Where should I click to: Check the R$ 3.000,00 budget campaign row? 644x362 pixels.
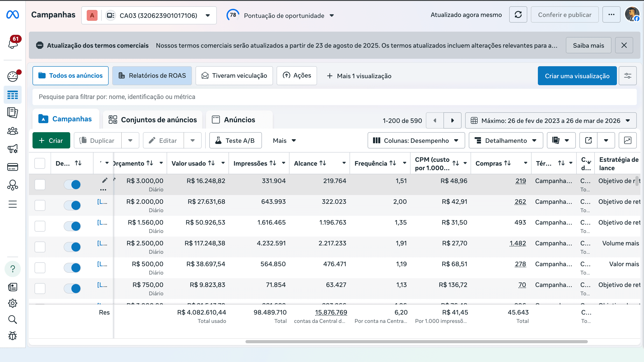point(40,185)
